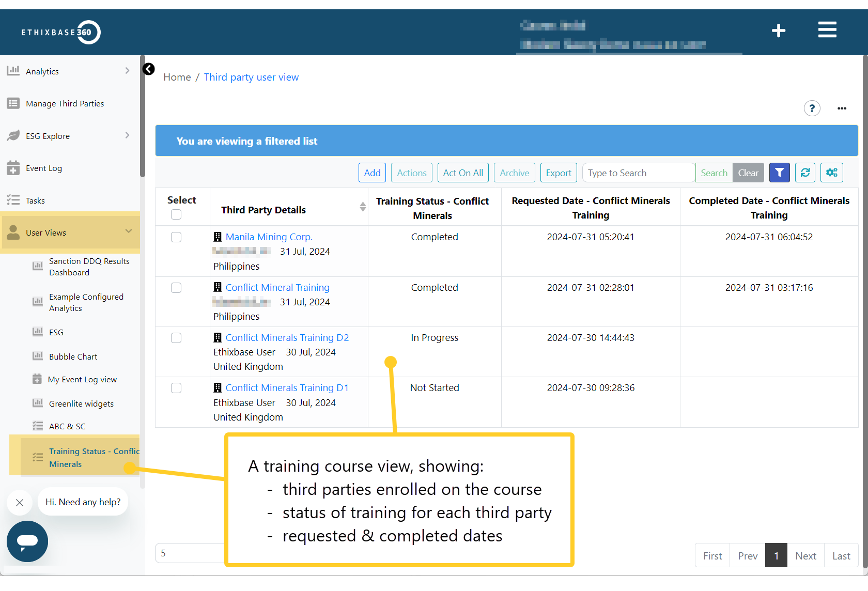
Task: Collapse the User Views section
Action: pyautogui.click(x=129, y=232)
